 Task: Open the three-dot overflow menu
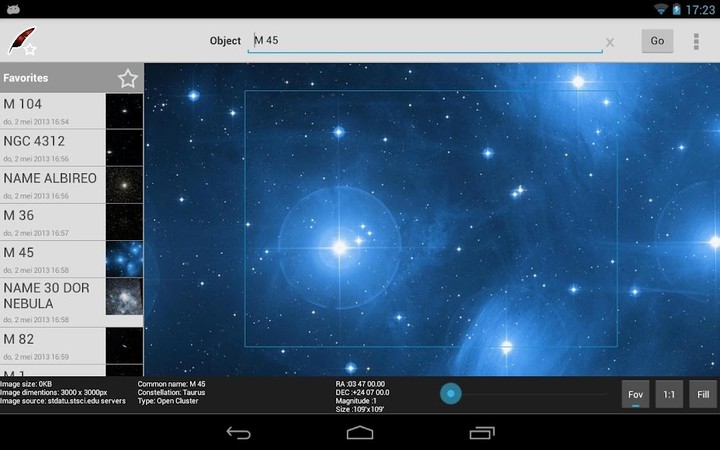[x=697, y=41]
